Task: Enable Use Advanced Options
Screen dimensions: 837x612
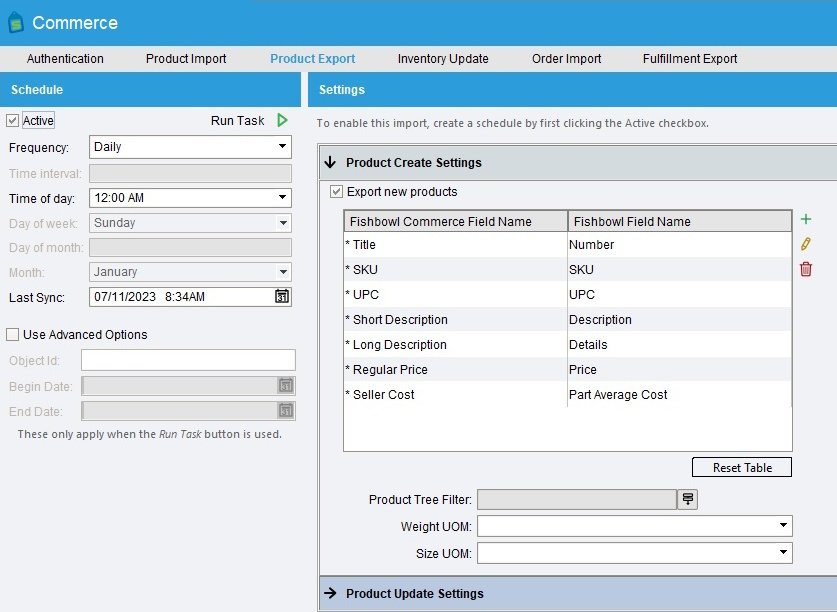Action: (x=13, y=333)
